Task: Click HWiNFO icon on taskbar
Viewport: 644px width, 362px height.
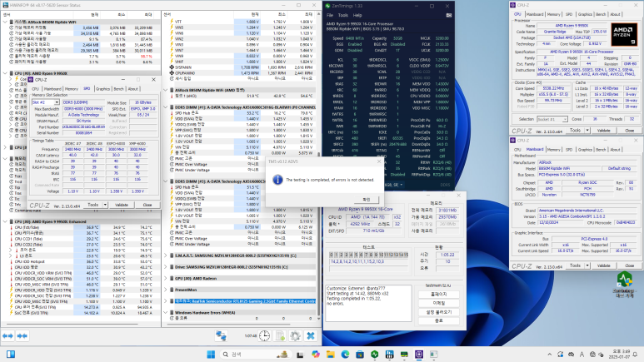Action: click(389, 355)
